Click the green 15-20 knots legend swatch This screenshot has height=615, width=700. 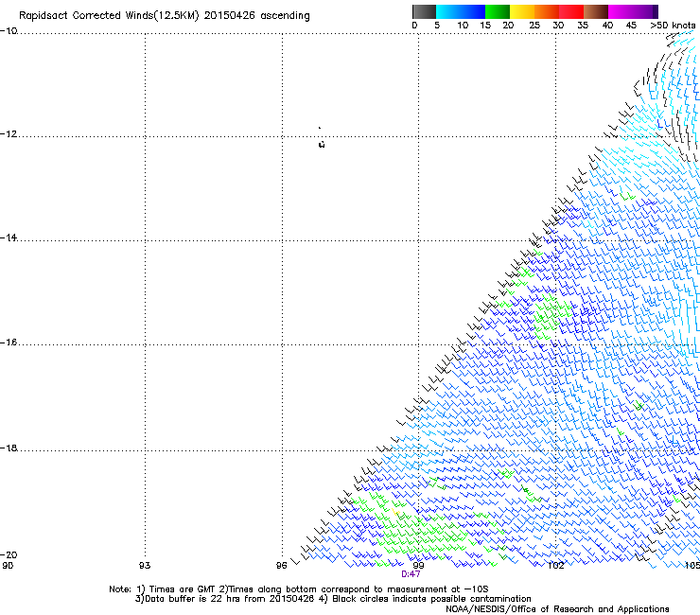coord(498,11)
